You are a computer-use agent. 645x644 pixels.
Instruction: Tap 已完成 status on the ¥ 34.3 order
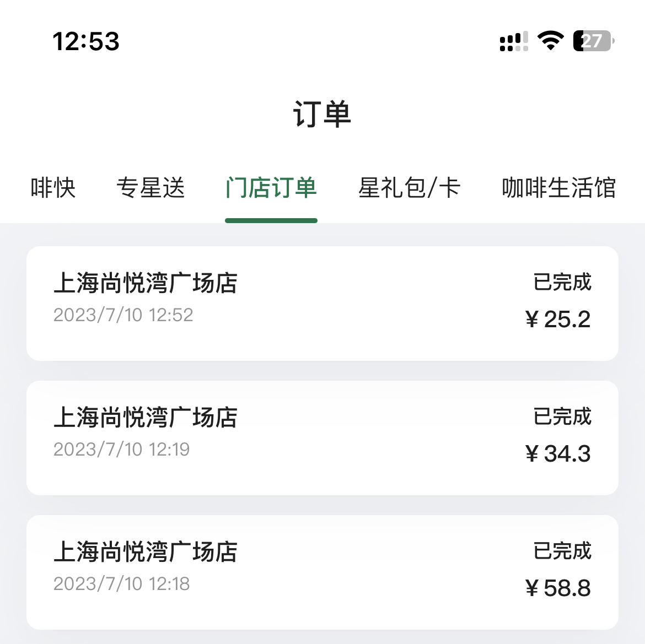[562, 416]
